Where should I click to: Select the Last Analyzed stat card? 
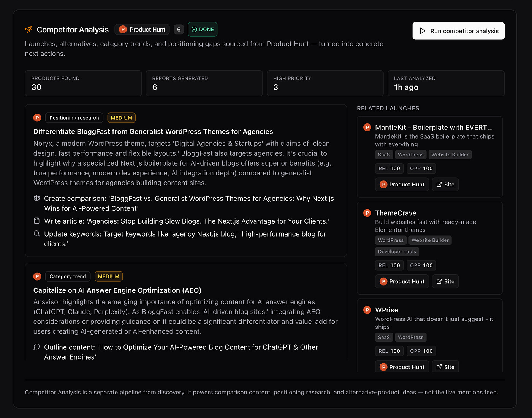[446, 83]
